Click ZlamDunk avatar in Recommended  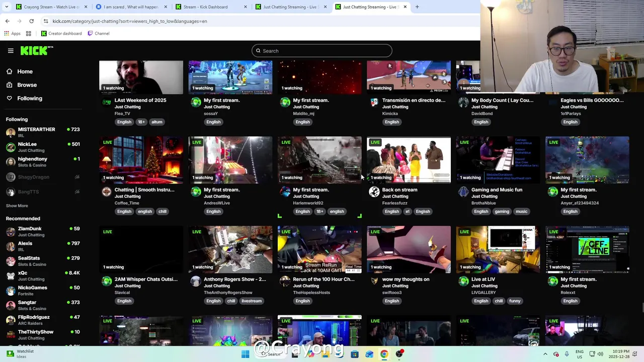coord(11,231)
